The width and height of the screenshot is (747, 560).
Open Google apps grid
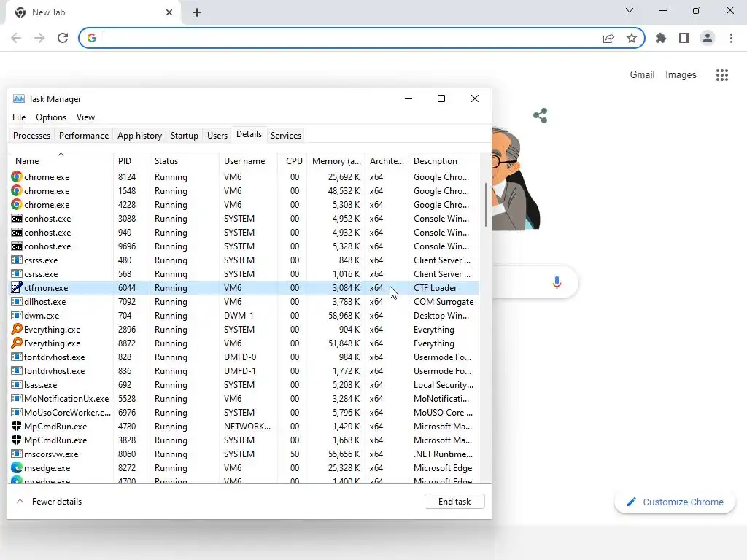722,75
